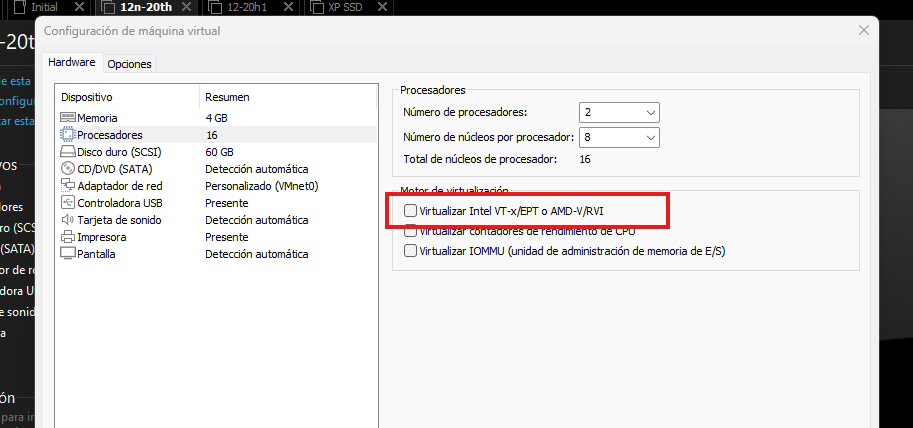Select the CD/DVD (SATA) label

pos(115,169)
